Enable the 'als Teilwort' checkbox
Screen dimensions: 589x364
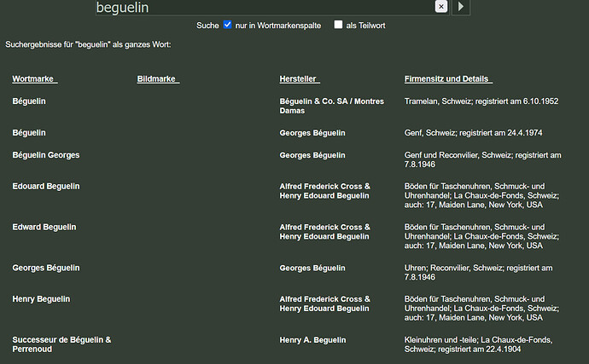(x=339, y=25)
